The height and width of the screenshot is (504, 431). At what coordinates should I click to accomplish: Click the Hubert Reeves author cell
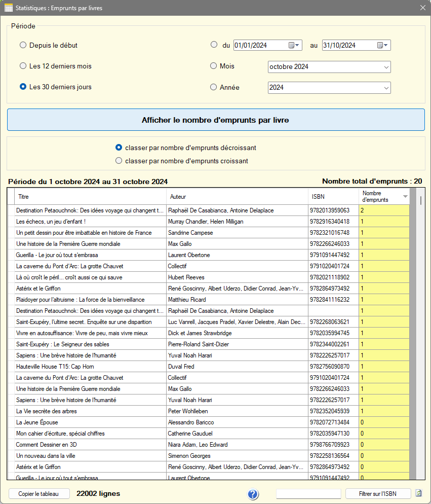tap(237, 277)
